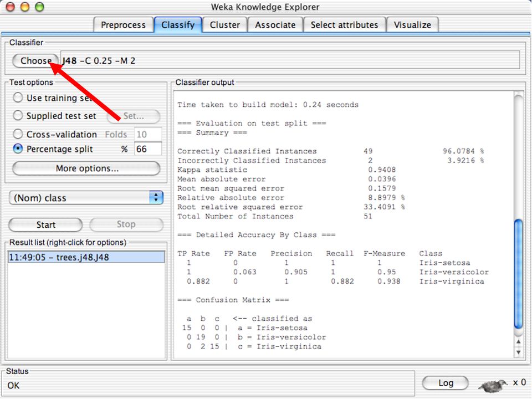The image size is (532, 399).
Task: Go to the Cluster tab
Action: point(224,25)
